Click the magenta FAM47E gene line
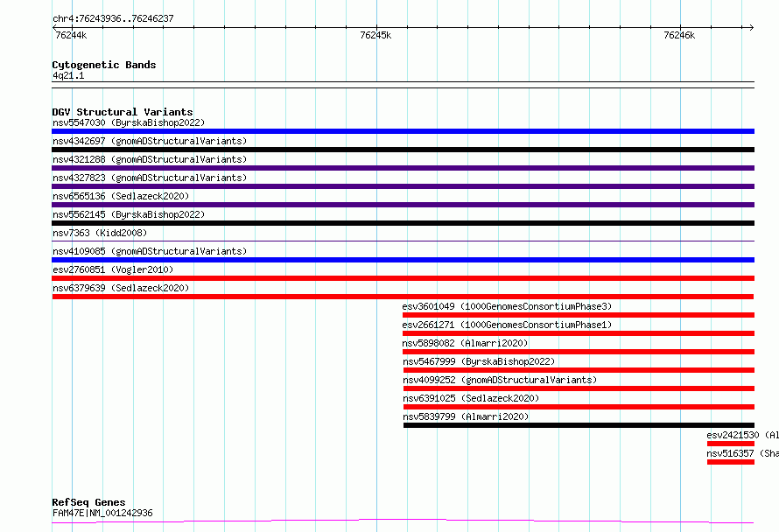Image resolution: width=779 pixels, height=532 pixels. [403, 521]
